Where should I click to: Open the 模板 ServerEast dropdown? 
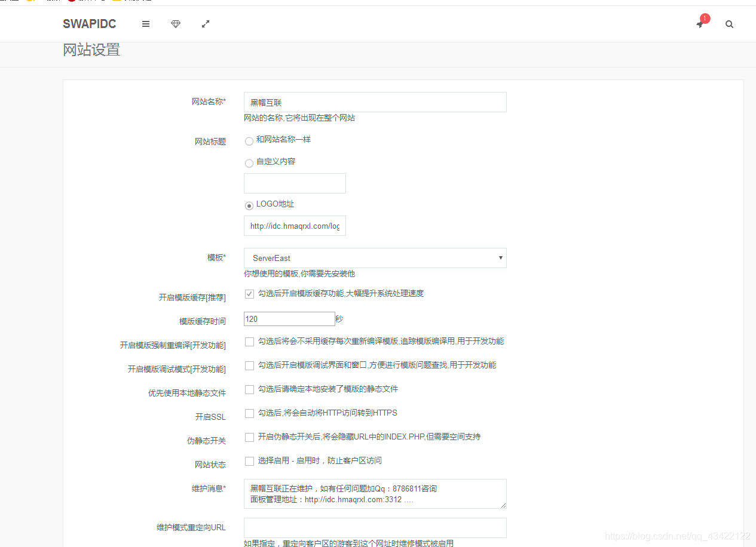point(375,257)
